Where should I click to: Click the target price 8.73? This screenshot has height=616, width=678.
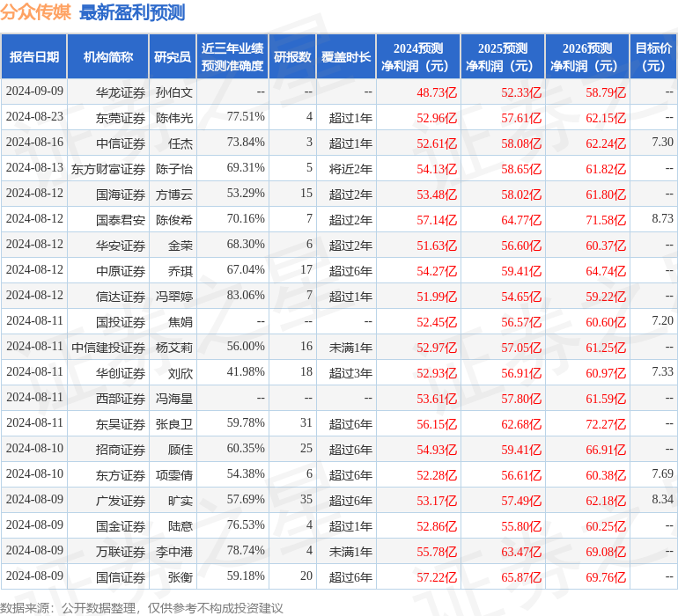662,218
